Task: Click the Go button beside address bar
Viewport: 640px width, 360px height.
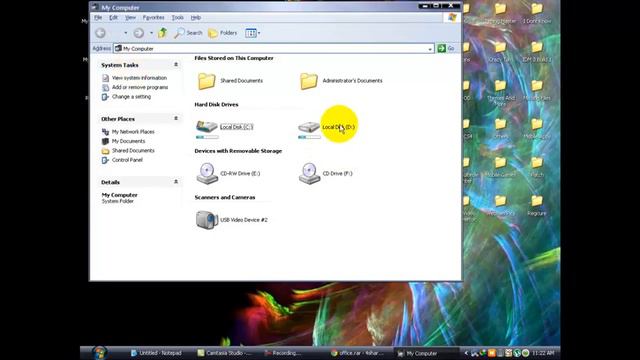Action: tap(446, 48)
